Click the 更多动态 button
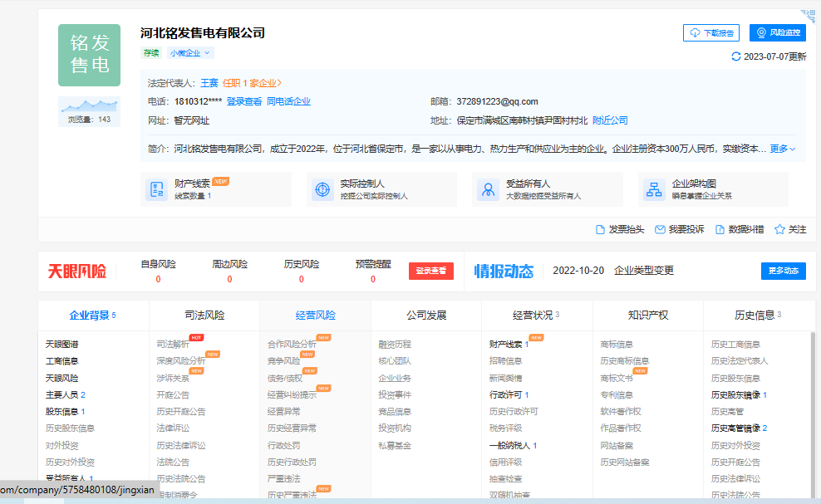The image size is (821, 504). 784,271
